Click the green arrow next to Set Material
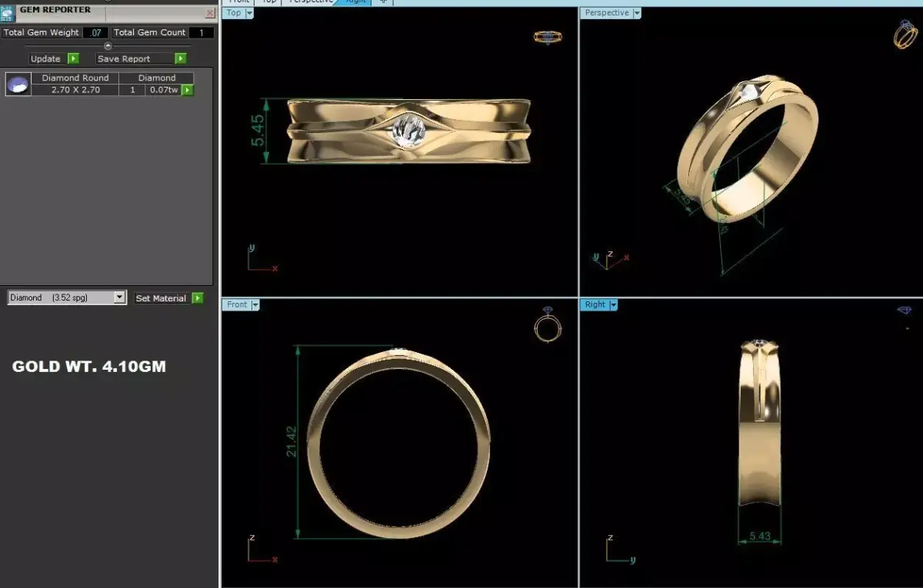 click(x=199, y=297)
